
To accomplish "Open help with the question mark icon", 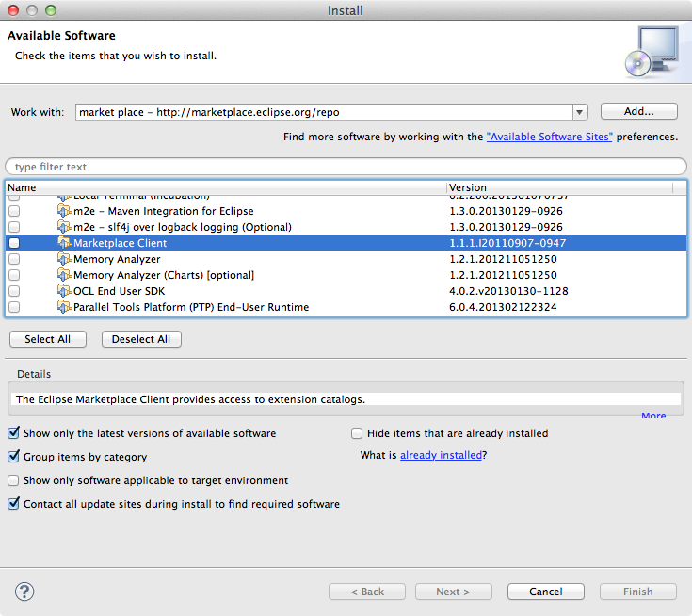I will (x=24, y=592).
